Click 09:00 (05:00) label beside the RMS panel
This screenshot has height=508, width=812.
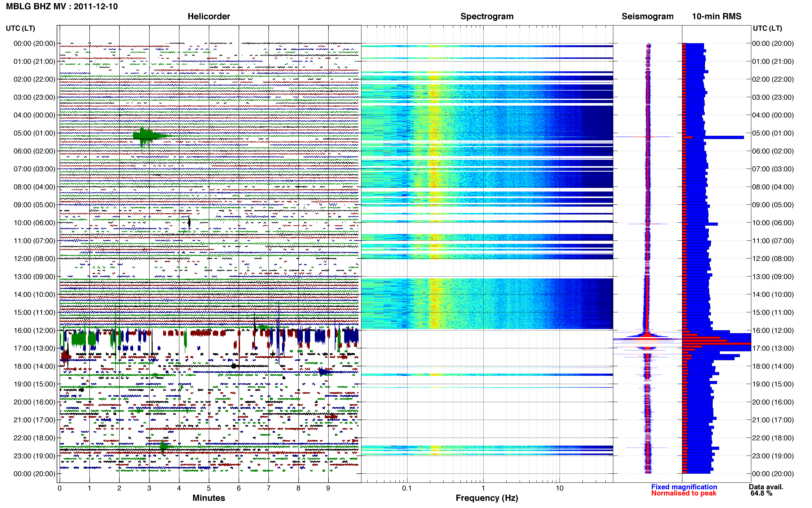(x=773, y=205)
